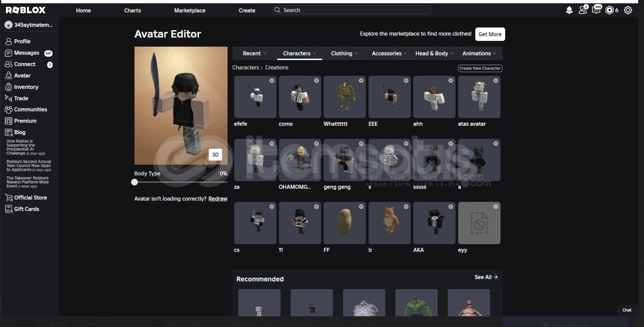Open Trade from the sidebar
Viewport: 644px width, 327px height.
[x=21, y=98]
